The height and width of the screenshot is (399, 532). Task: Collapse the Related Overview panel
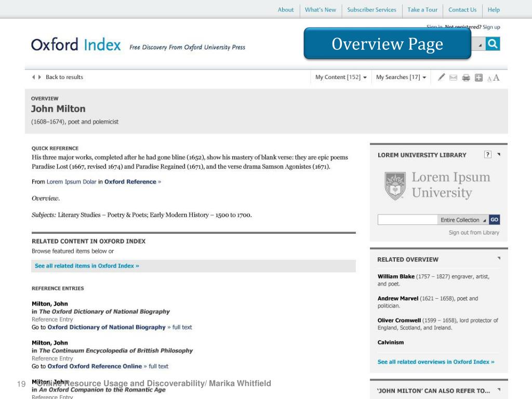point(499,259)
